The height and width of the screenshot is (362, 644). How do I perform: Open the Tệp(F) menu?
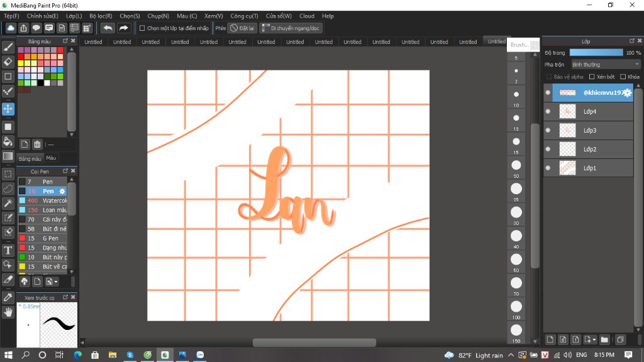pyautogui.click(x=11, y=16)
